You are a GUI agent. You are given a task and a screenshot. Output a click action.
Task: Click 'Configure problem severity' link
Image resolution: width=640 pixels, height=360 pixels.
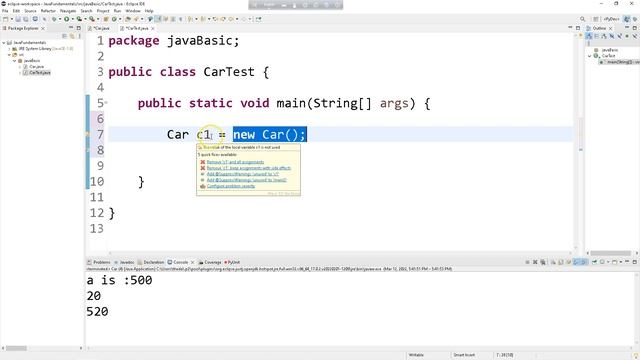[231, 186]
